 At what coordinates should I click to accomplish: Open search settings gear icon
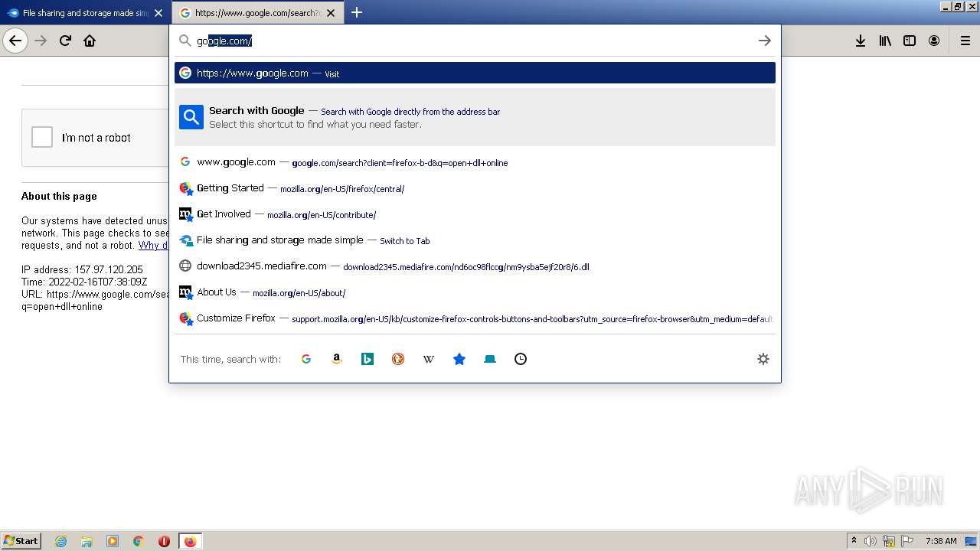tap(763, 359)
